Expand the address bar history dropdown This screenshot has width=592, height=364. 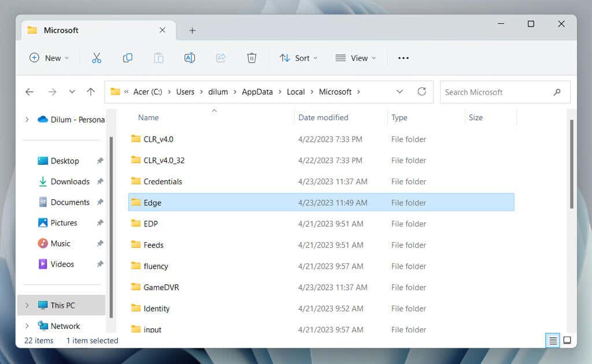coord(399,92)
